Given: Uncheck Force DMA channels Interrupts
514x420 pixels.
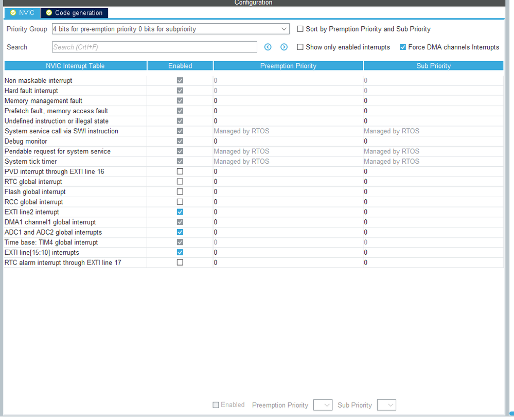Looking at the screenshot, I should (x=402, y=47).
